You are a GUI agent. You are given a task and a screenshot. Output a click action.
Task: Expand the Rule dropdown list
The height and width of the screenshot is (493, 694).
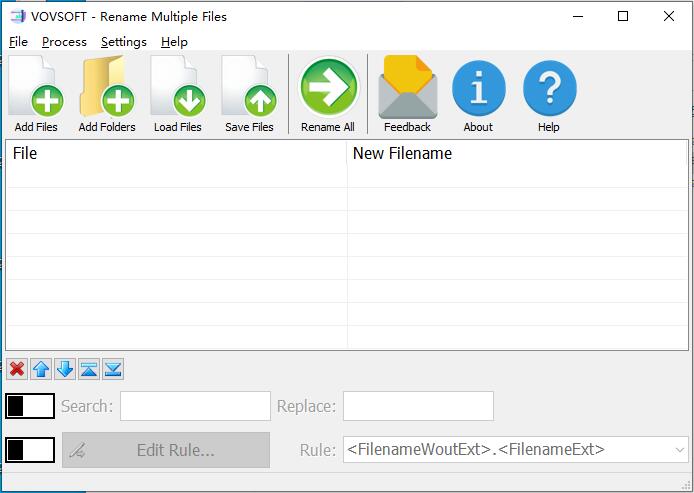tap(680, 450)
